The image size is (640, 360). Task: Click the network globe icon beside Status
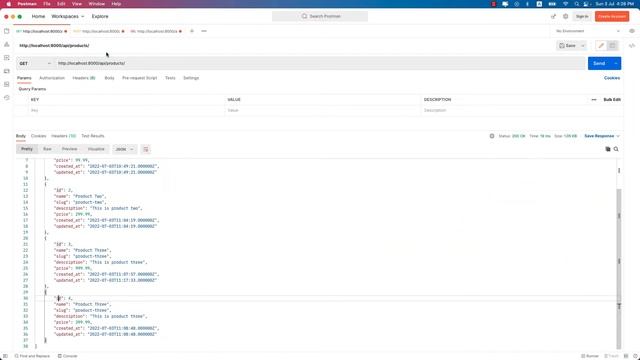coord(492,136)
